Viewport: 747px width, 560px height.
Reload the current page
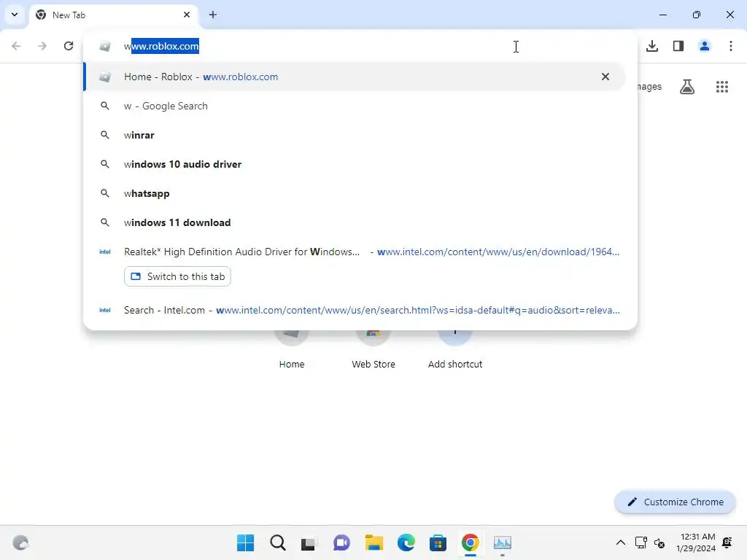tap(69, 46)
